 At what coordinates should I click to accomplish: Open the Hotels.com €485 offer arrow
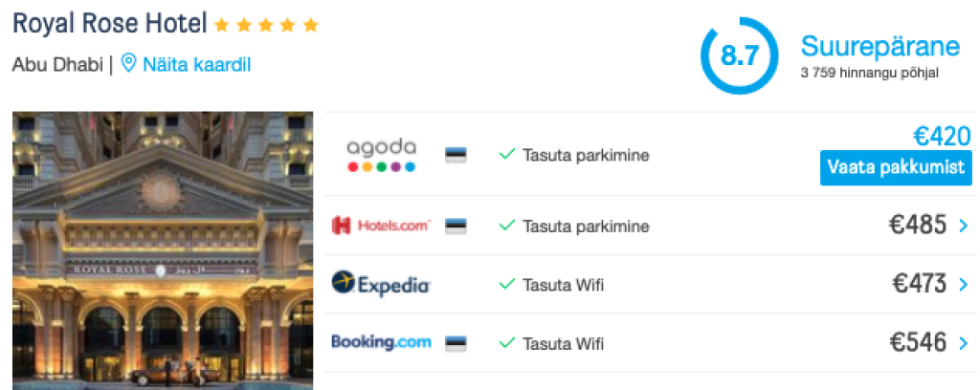point(963,227)
